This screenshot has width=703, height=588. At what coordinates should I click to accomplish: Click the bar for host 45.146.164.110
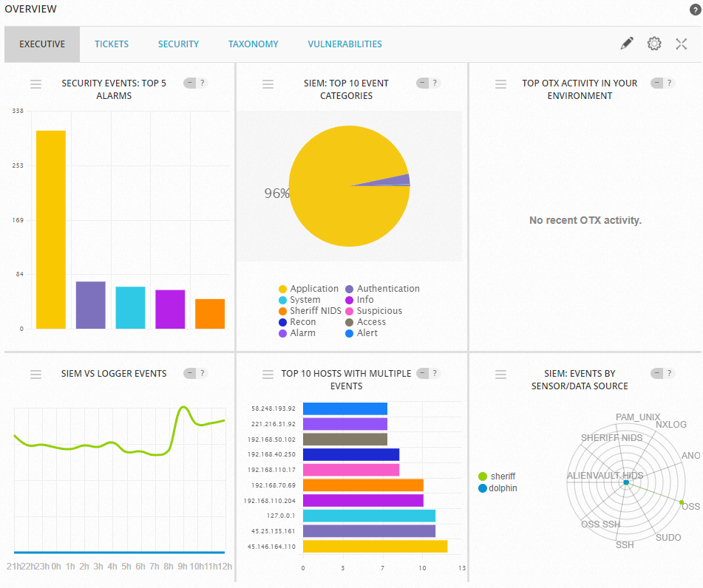coord(375,547)
